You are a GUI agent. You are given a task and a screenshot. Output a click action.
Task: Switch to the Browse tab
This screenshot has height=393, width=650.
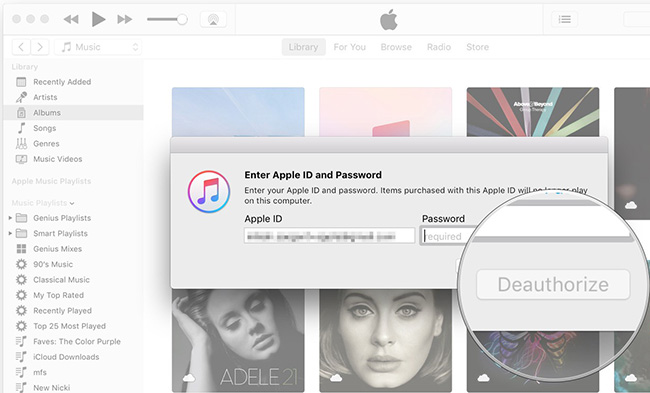[396, 47]
